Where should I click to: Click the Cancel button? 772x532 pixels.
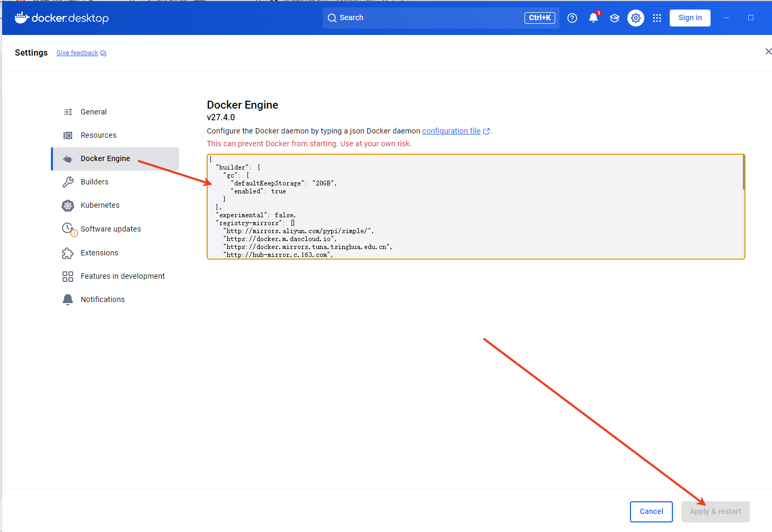coord(651,511)
